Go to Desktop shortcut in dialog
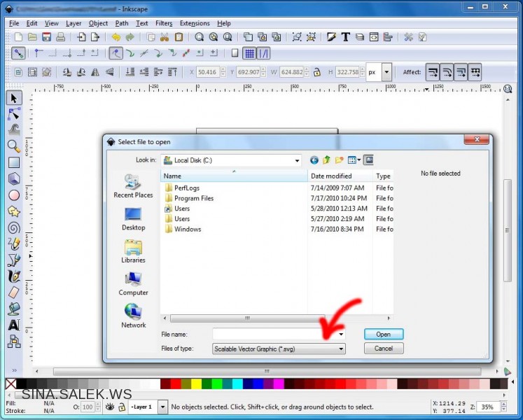 pyautogui.click(x=133, y=219)
